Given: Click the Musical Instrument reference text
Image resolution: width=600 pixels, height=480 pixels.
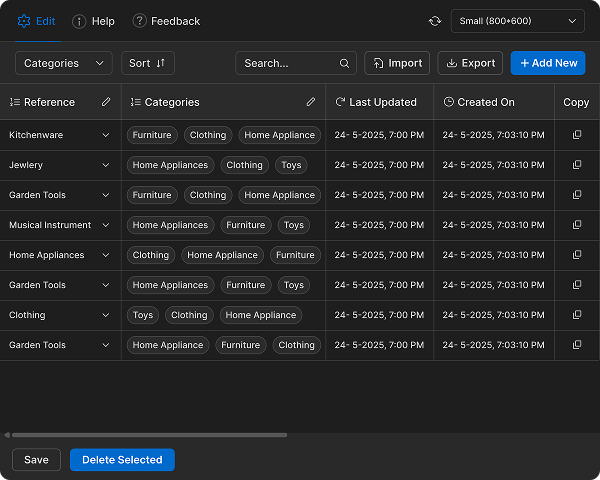Looking at the screenshot, I should [x=50, y=225].
